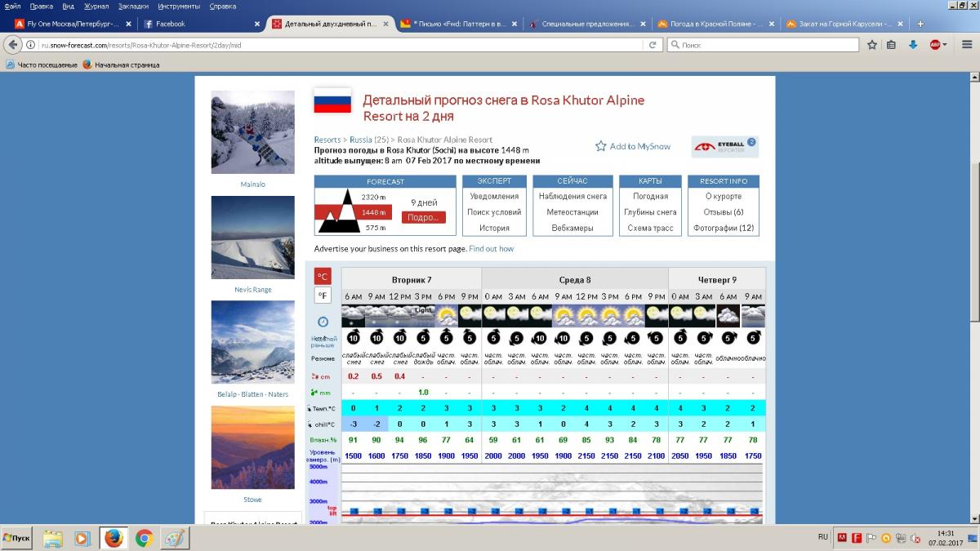
Task: Click the Поиск search field
Action: [x=761, y=45]
